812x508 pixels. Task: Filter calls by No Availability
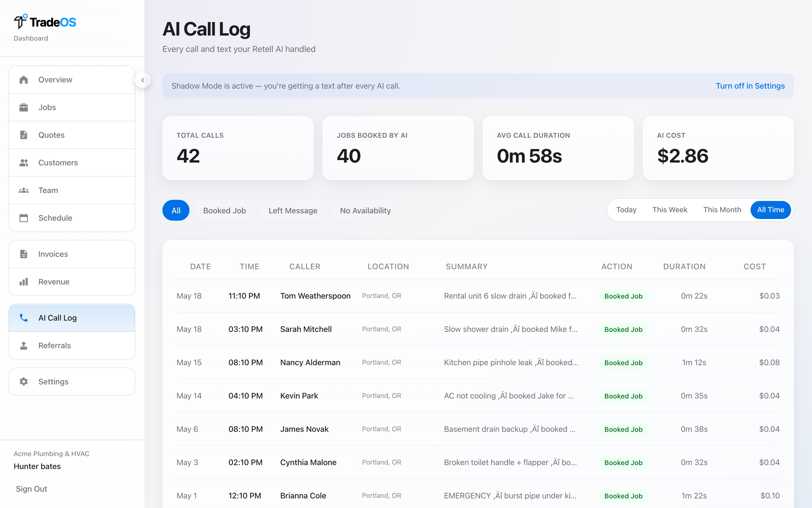[365, 211]
